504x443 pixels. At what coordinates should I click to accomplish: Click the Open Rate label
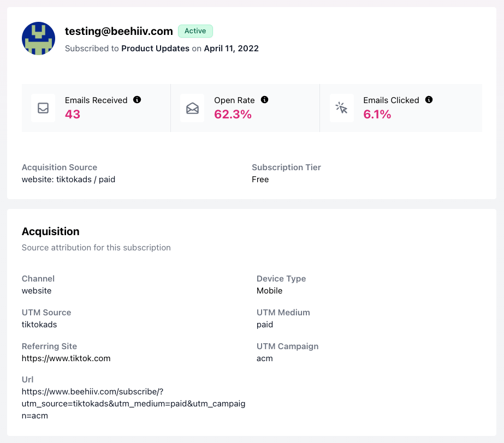coord(234,100)
